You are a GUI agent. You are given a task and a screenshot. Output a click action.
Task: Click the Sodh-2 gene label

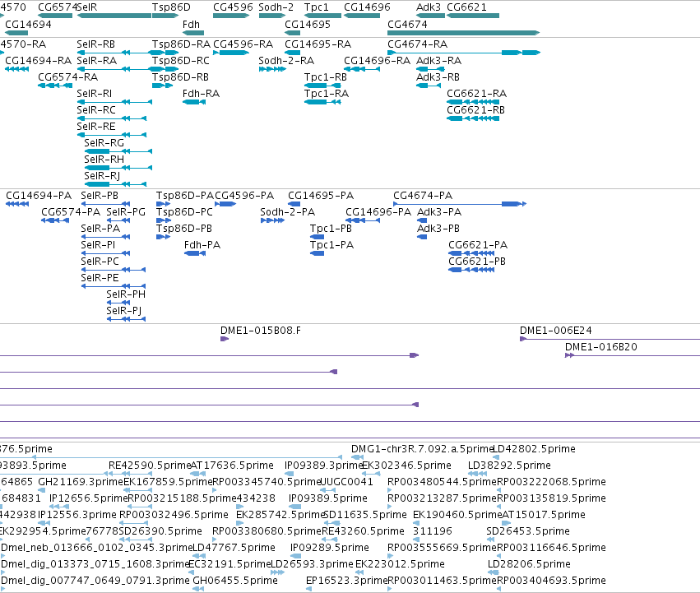[x=276, y=7]
